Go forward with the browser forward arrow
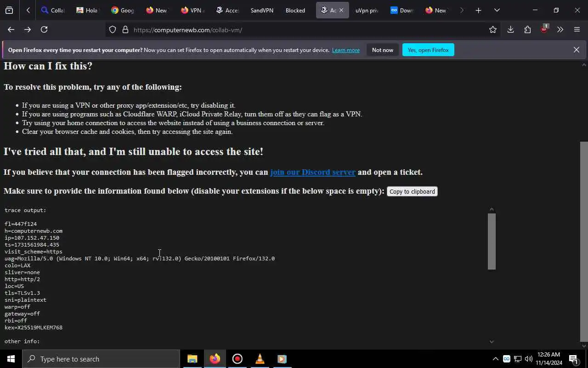The width and height of the screenshot is (588, 368). (28, 29)
